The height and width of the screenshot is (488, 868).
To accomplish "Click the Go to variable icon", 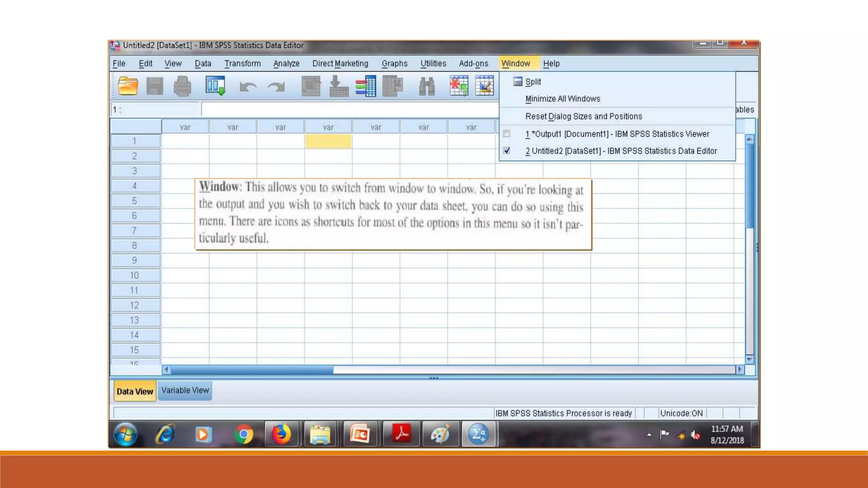I will tap(339, 86).
